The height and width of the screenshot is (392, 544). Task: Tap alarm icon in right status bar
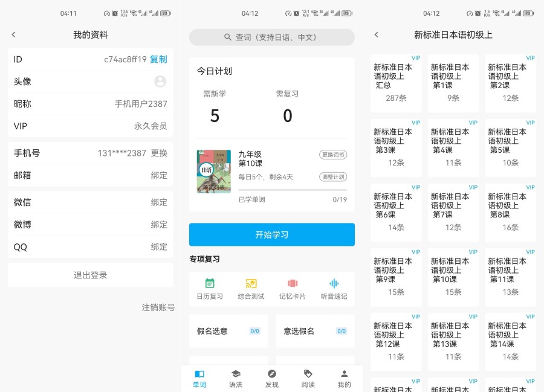(x=478, y=13)
